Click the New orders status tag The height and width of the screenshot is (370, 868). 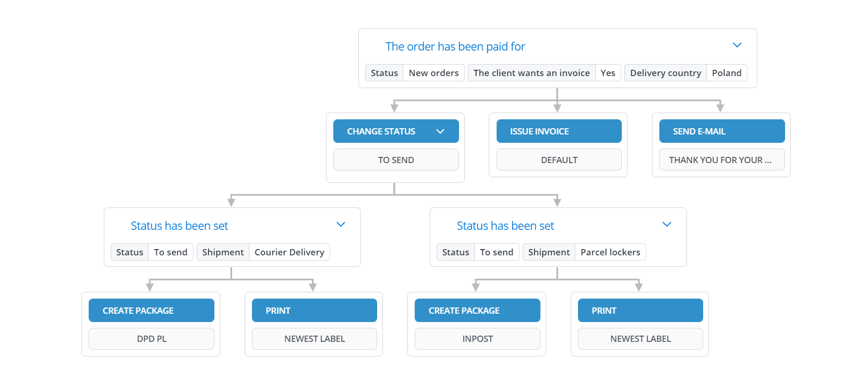point(433,73)
